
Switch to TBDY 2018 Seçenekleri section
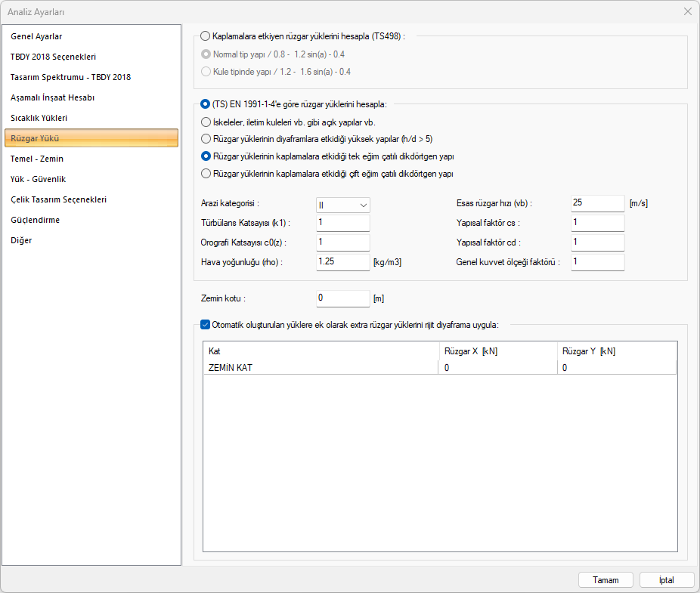53,57
